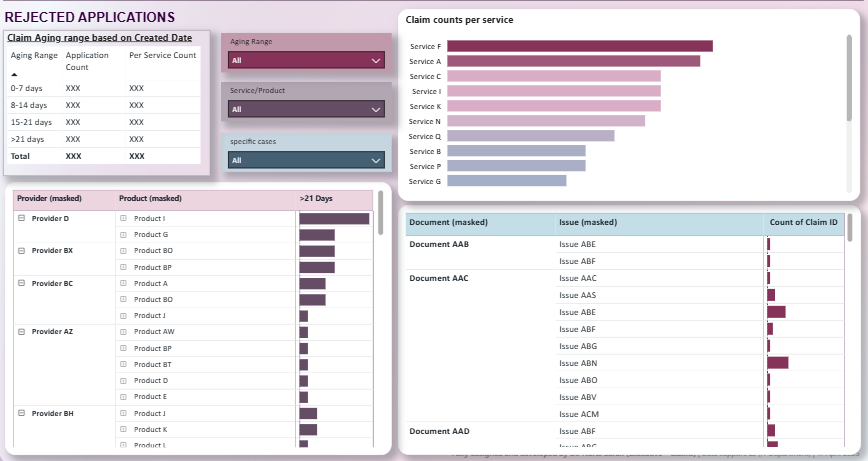This screenshot has width=868, height=461.
Task: Select the Service I bar
Action: (x=554, y=91)
